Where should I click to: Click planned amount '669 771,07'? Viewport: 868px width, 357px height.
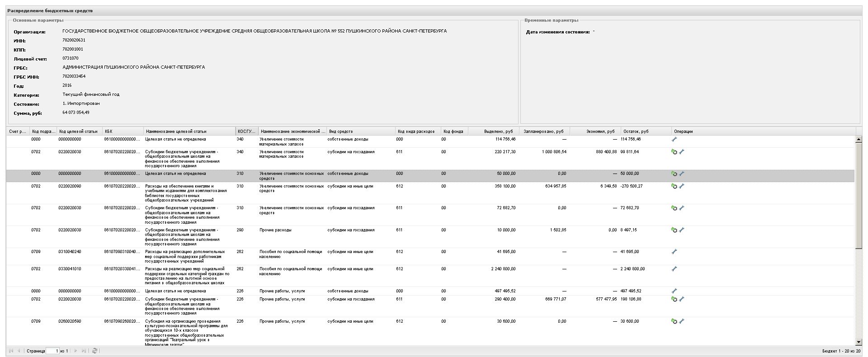tap(556, 299)
